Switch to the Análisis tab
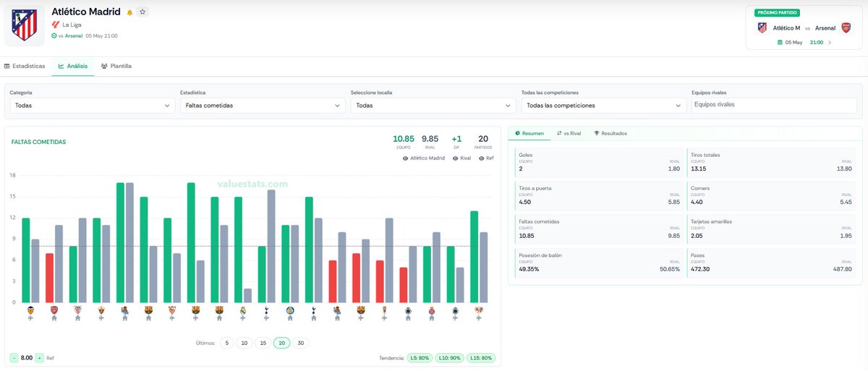 click(73, 66)
